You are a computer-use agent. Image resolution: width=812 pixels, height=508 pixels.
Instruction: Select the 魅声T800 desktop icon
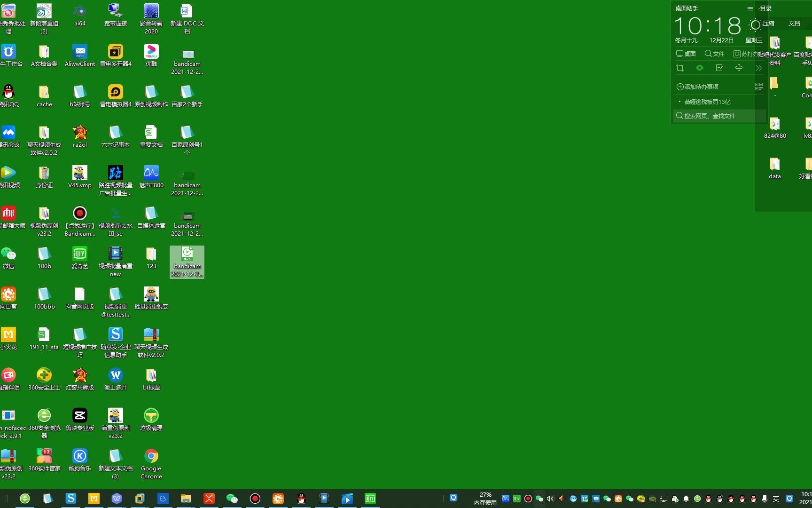(x=151, y=177)
